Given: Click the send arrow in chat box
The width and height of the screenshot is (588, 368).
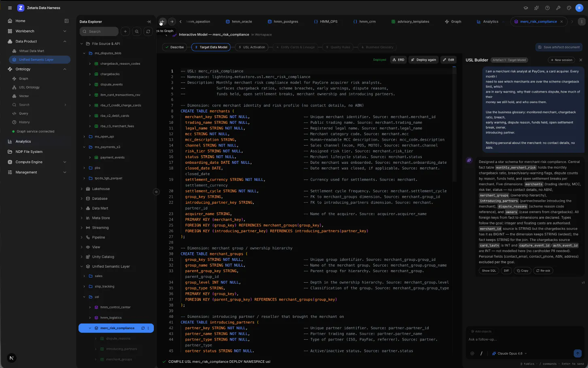Looking at the screenshot, I should 577,353.
